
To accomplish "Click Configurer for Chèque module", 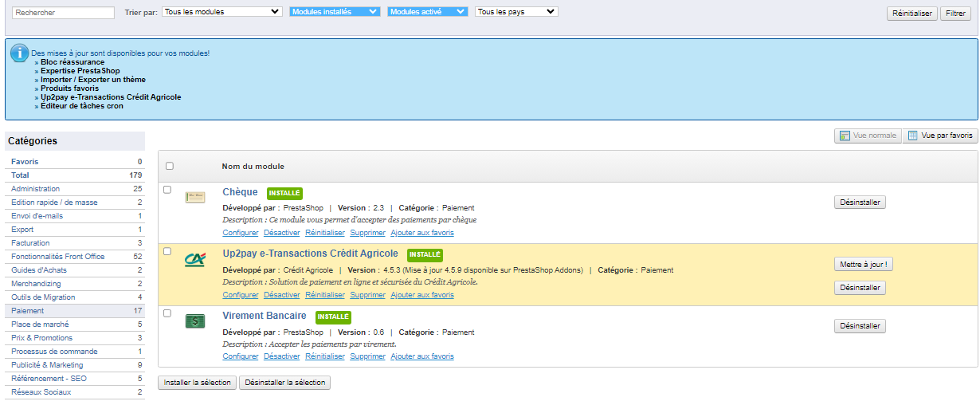I will [241, 233].
